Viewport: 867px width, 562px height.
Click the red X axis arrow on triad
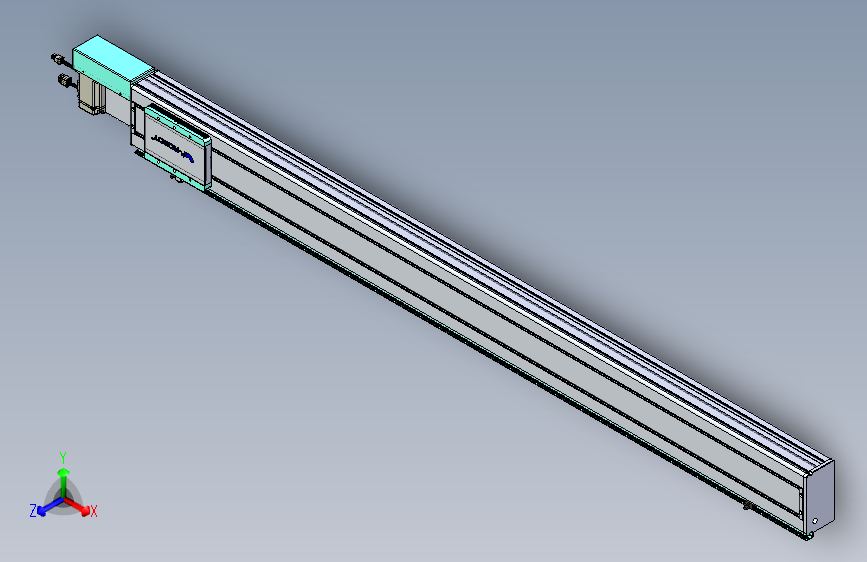[79, 506]
